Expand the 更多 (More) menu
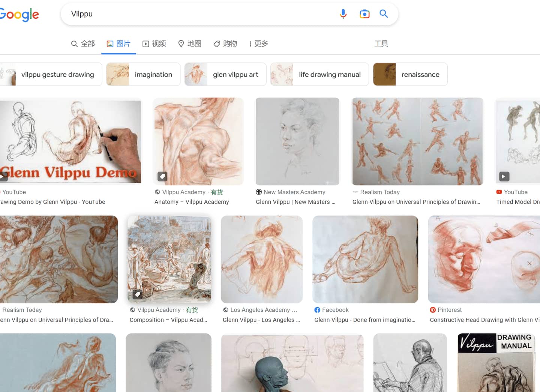Viewport: 540px width, 392px height. tap(258, 44)
